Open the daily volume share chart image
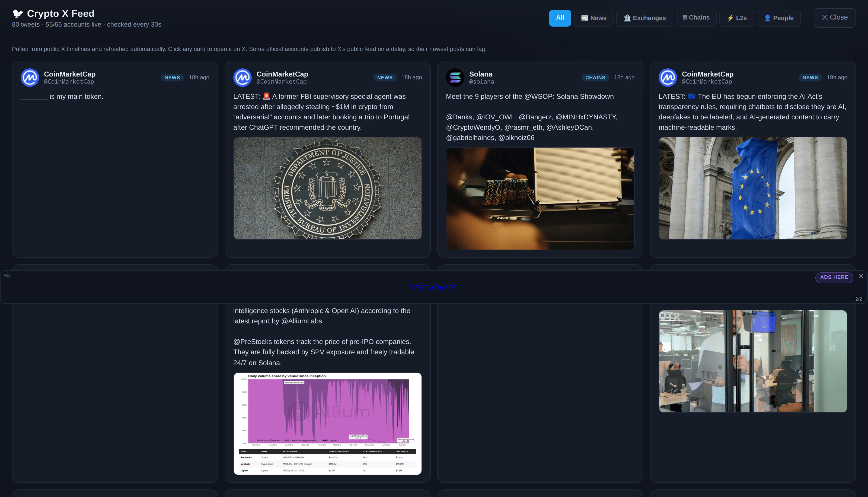The image size is (868, 497). (x=327, y=423)
